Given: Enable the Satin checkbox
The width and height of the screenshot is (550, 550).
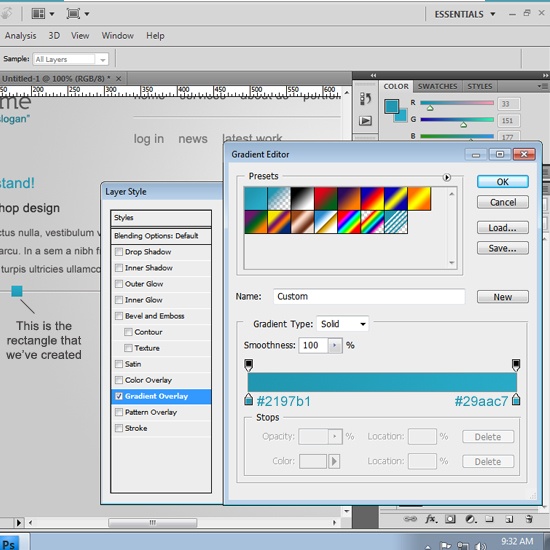Looking at the screenshot, I should coord(119,364).
